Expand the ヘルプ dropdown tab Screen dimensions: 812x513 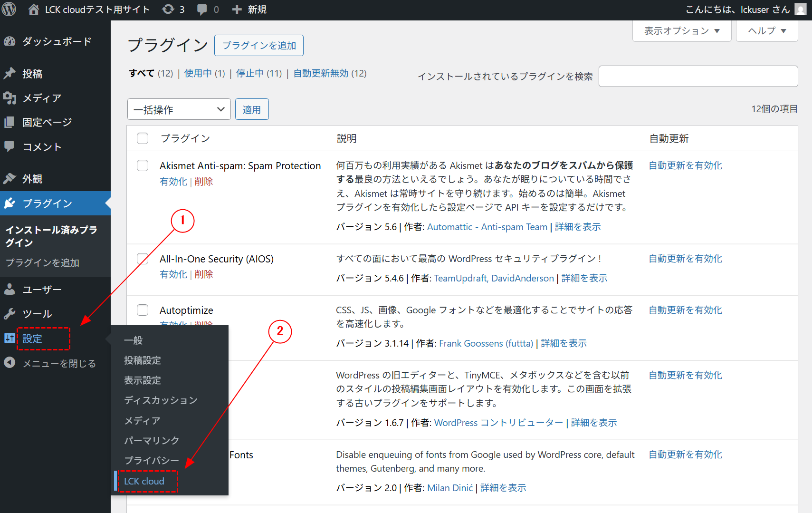766,31
